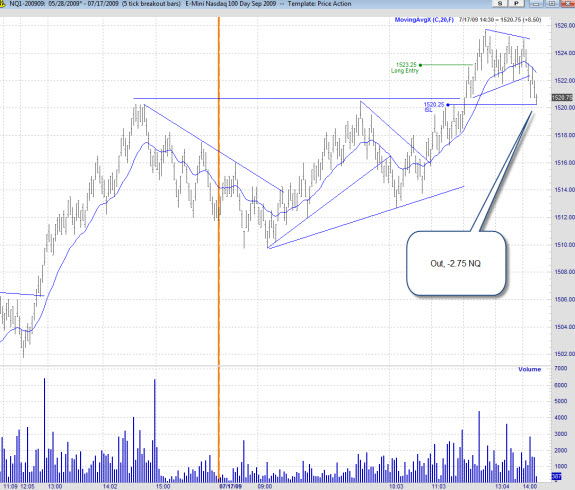The width and height of the screenshot is (575, 490).
Task: Select the 1523.25 Long Entry marker label
Action: coord(405,67)
